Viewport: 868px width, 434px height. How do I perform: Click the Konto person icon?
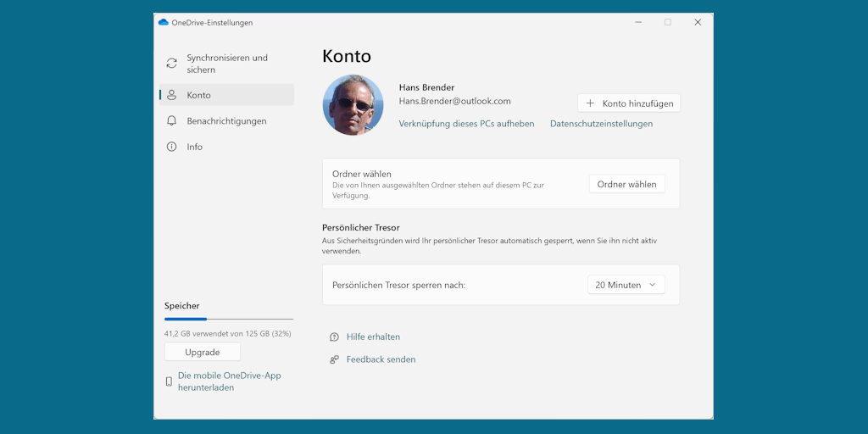(x=171, y=95)
